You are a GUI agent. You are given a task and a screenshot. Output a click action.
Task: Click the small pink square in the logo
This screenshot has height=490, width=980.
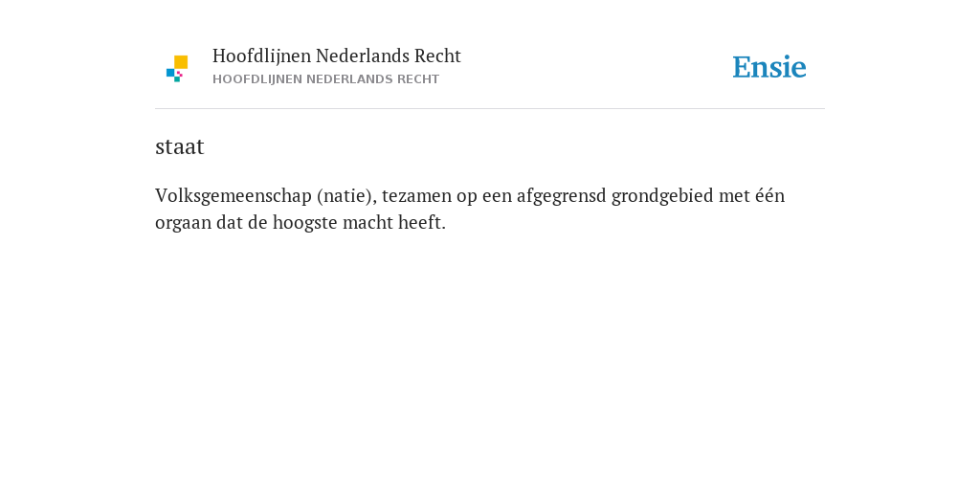[179, 74]
